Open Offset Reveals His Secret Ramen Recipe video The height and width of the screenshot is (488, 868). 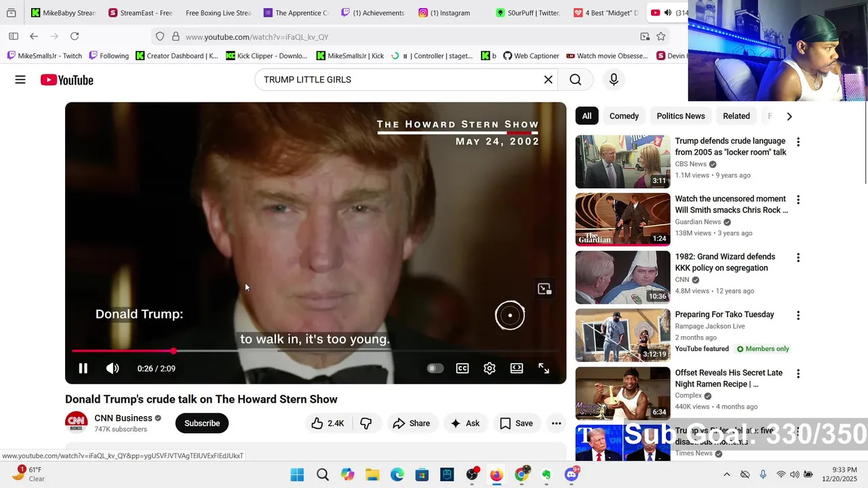tap(728, 378)
